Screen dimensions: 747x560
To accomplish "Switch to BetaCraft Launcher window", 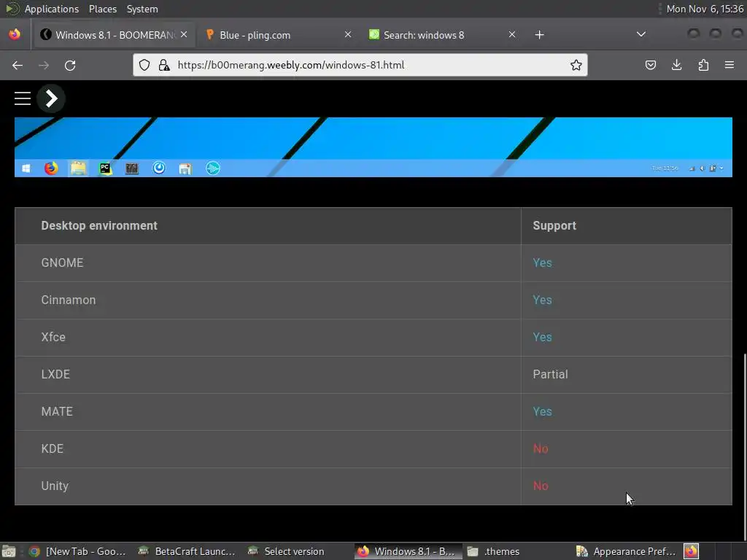I will (x=186, y=551).
